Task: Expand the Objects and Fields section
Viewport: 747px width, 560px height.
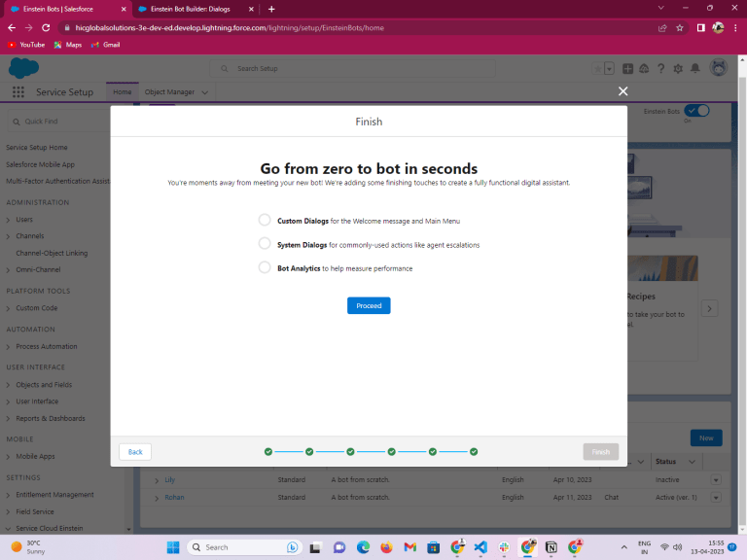Action: [8, 385]
